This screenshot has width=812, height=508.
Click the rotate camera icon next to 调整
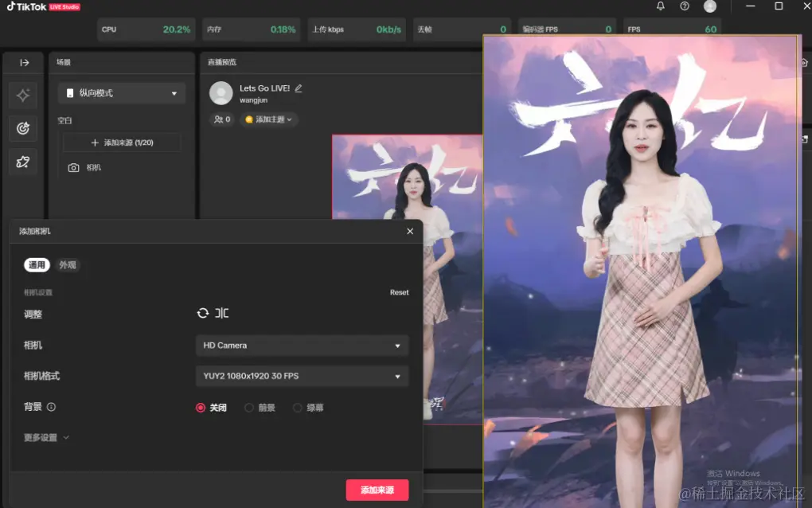click(x=203, y=313)
